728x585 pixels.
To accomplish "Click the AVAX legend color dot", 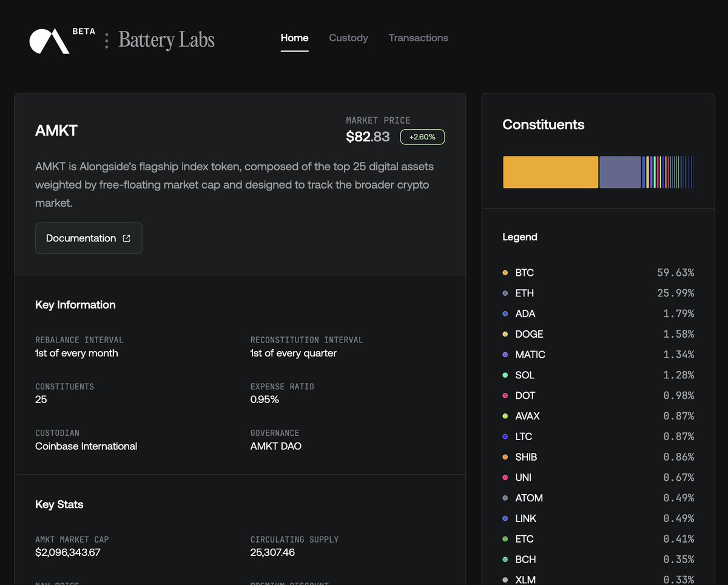I will tap(505, 416).
